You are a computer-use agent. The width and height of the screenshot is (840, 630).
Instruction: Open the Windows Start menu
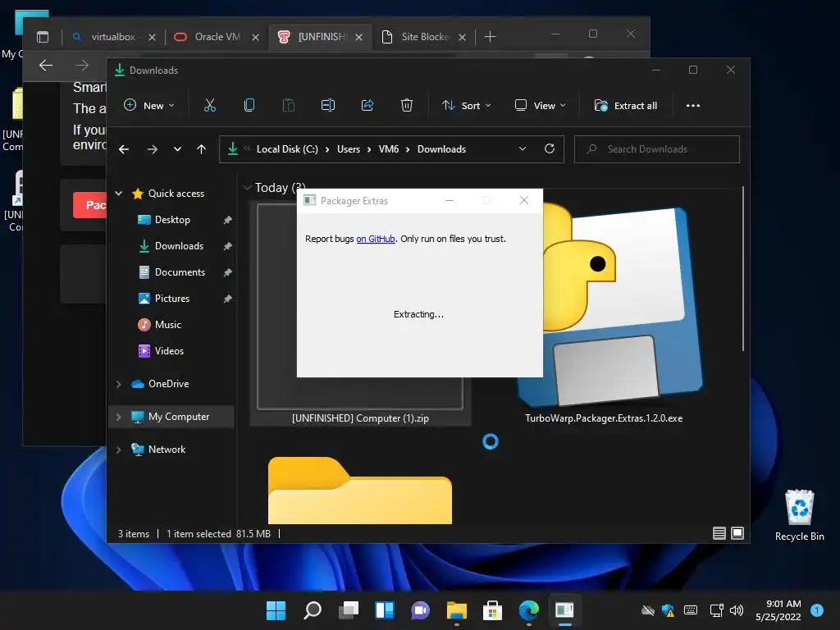click(x=276, y=610)
